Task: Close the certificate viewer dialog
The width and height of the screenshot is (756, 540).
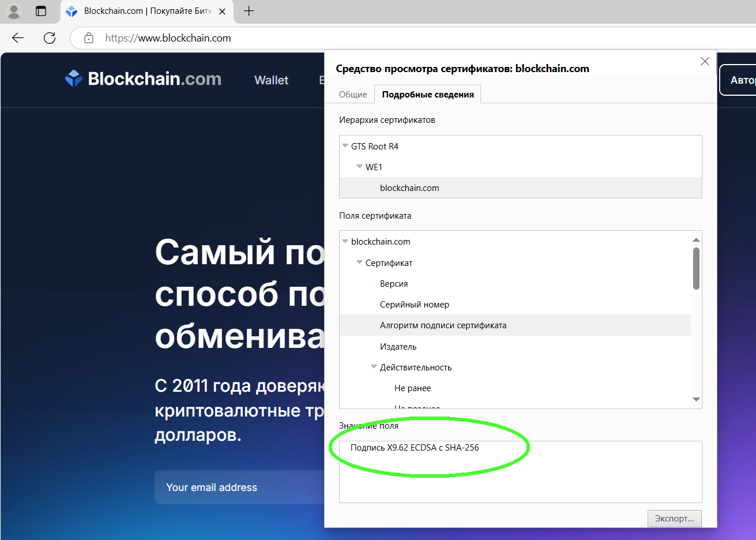Action: [705, 62]
